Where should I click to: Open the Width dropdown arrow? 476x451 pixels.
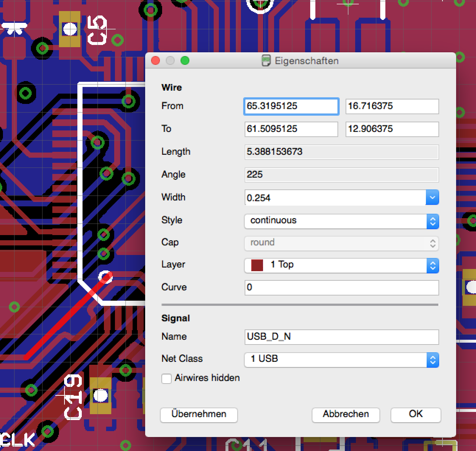[x=432, y=197]
